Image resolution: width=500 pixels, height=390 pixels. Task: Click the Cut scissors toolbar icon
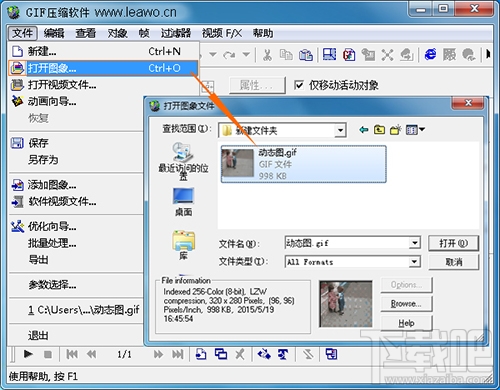pyautogui.click(x=267, y=55)
